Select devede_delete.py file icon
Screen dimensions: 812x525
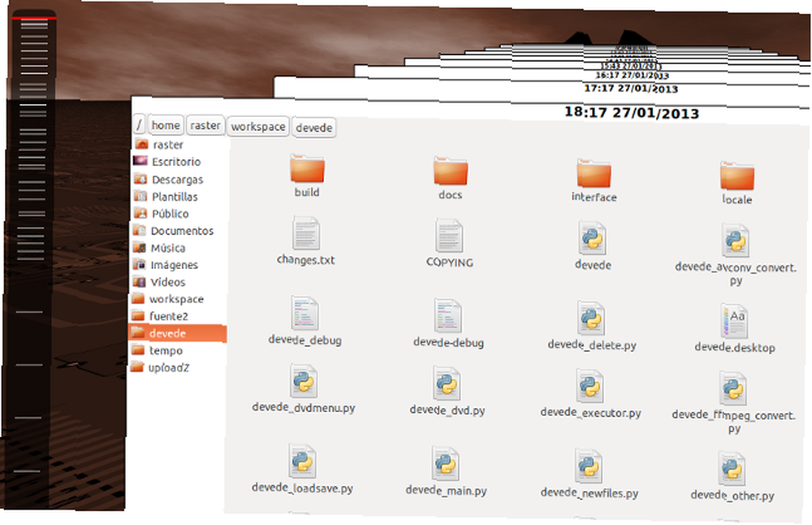click(591, 319)
